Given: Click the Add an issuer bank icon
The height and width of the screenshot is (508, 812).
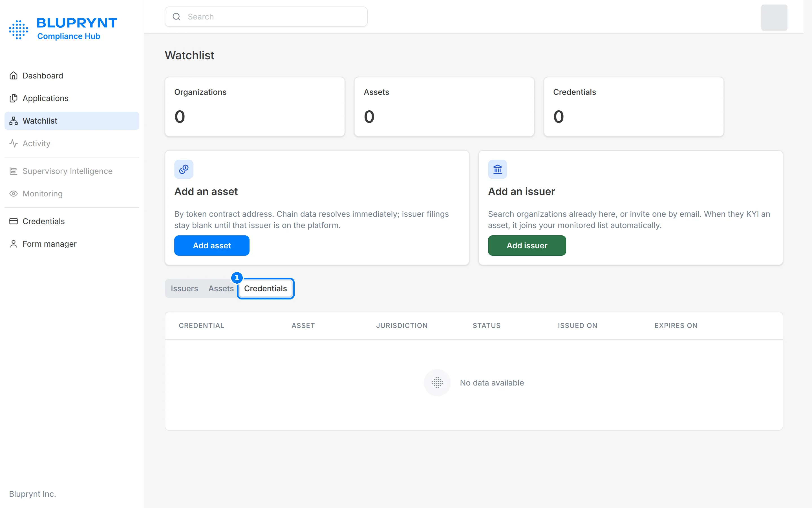Looking at the screenshot, I should tap(497, 169).
